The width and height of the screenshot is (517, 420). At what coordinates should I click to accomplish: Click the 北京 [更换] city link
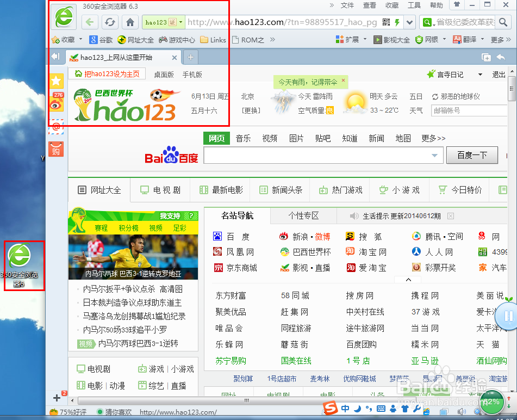point(251,110)
